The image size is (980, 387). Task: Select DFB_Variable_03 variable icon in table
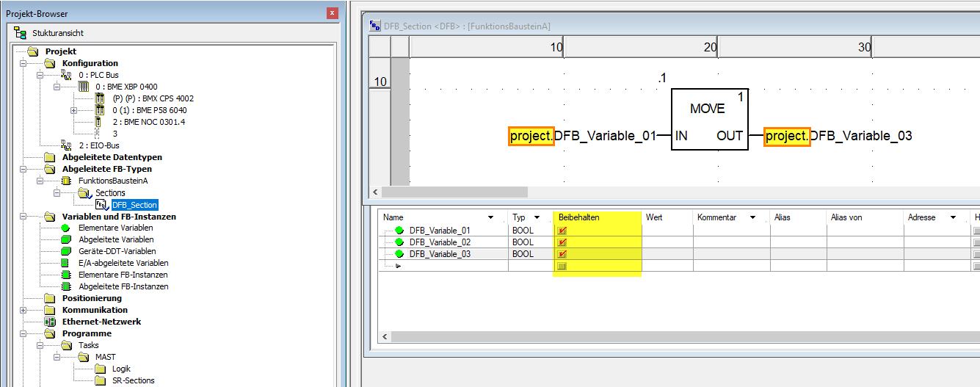[x=400, y=254]
